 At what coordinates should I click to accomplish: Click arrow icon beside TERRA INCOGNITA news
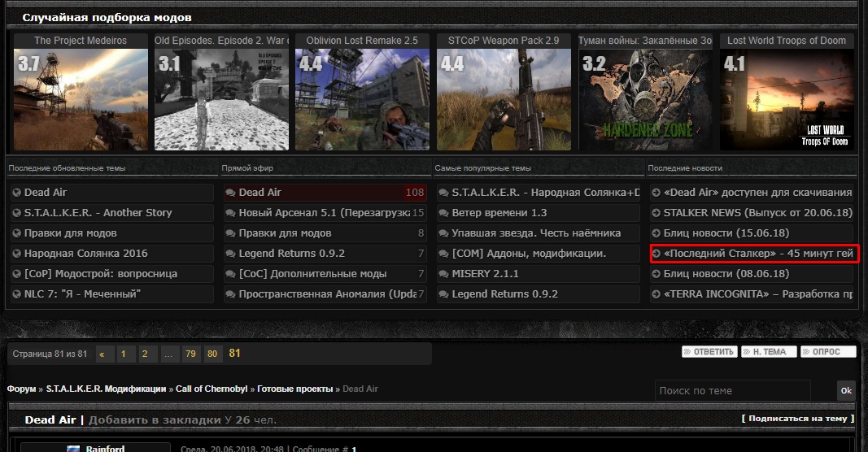[x=656, y=294]
